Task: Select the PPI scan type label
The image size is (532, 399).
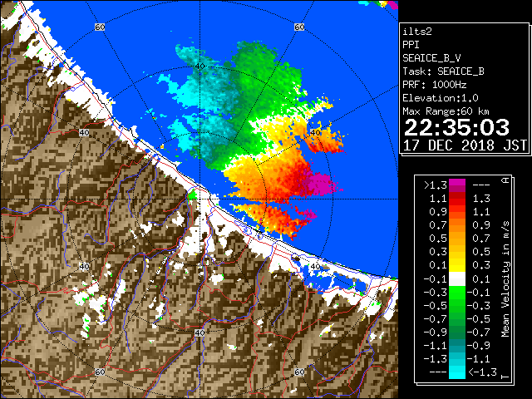Action: (x=411, y=45)
